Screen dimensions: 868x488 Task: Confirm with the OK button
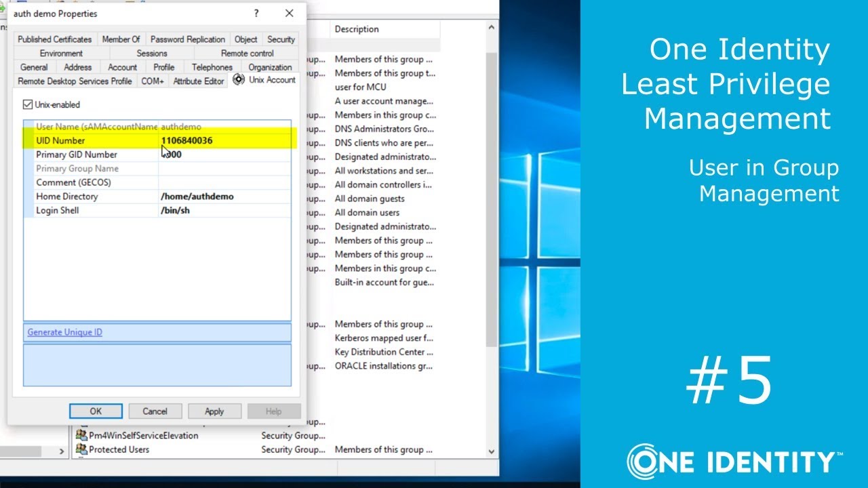pos(96,411)
